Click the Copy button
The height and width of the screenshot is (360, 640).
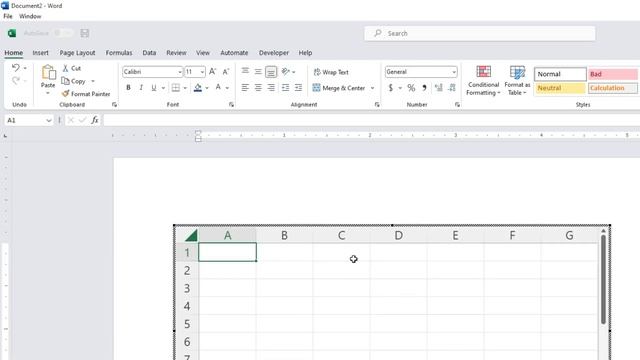[73, 81]
